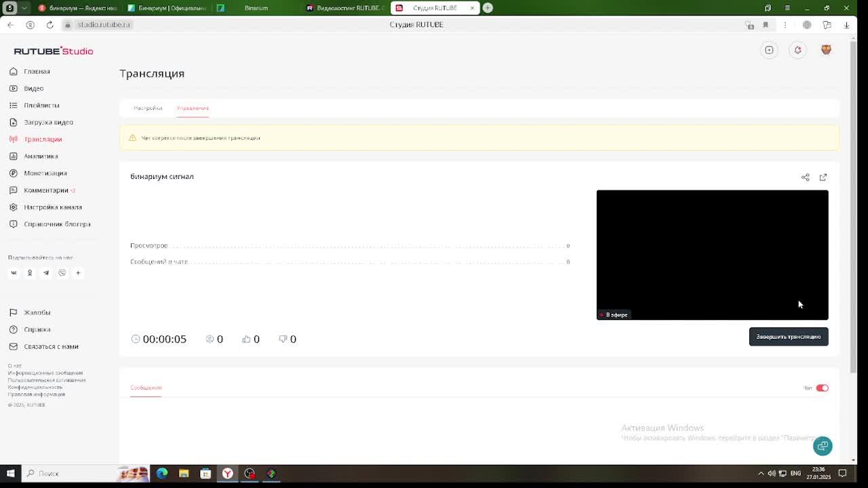Switch to the Бинариум Яндекс browser tab
Viewport: 868px width, 488px height.
[x=78, y=8]
